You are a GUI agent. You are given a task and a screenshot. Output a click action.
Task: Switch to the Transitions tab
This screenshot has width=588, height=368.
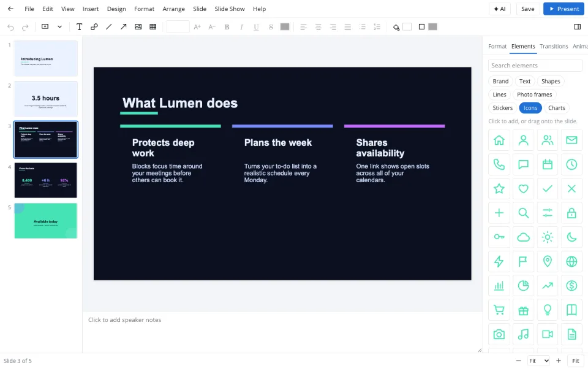[x=554, y=46]
